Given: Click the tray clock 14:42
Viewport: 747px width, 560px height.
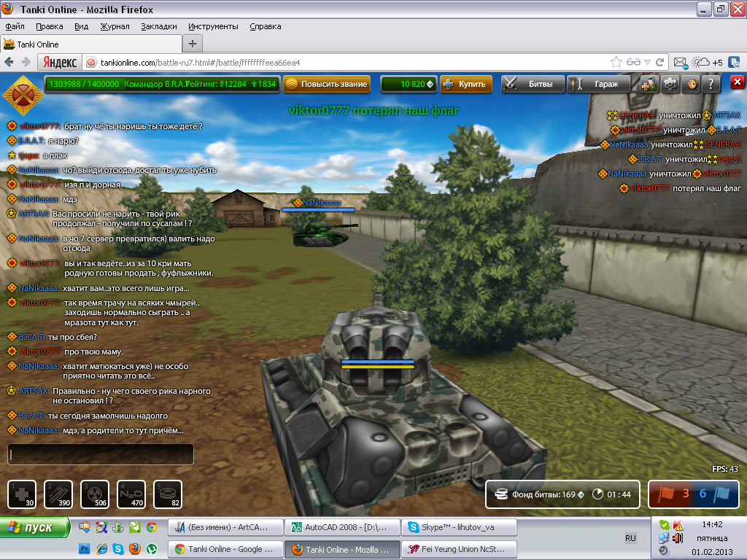Looking at the screenshot, I should 712,524.
